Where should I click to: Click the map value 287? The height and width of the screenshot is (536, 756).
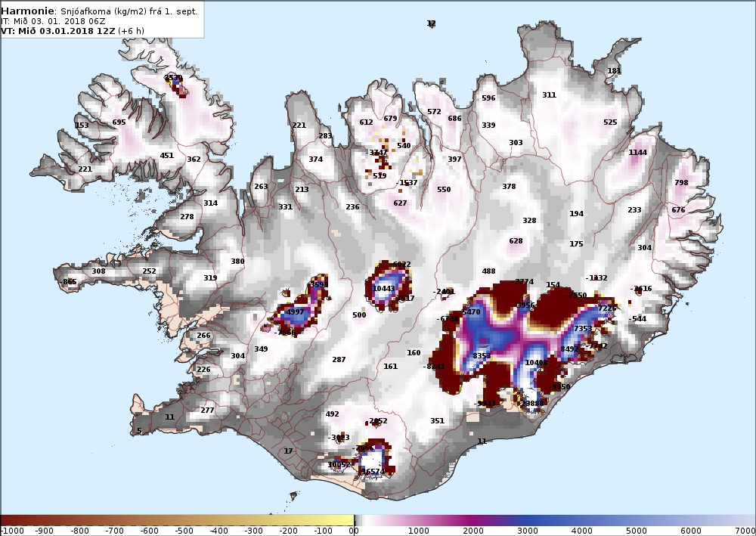click(x=339, y=359)
